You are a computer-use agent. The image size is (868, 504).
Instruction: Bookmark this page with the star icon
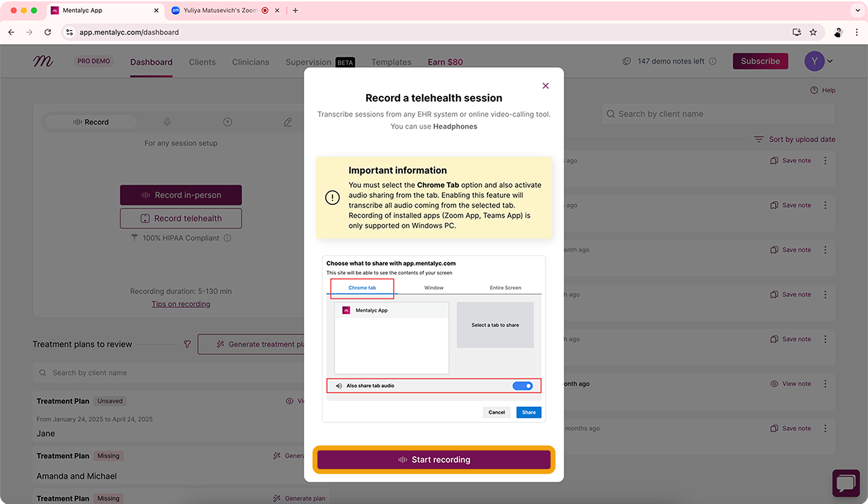click(x=813, y=32)
